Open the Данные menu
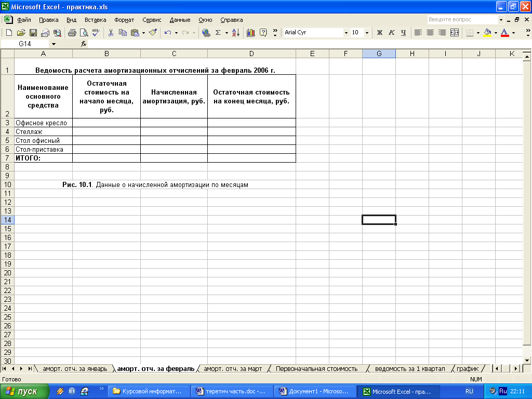Screen dimensions: 532x399 [x=180, y=20]
